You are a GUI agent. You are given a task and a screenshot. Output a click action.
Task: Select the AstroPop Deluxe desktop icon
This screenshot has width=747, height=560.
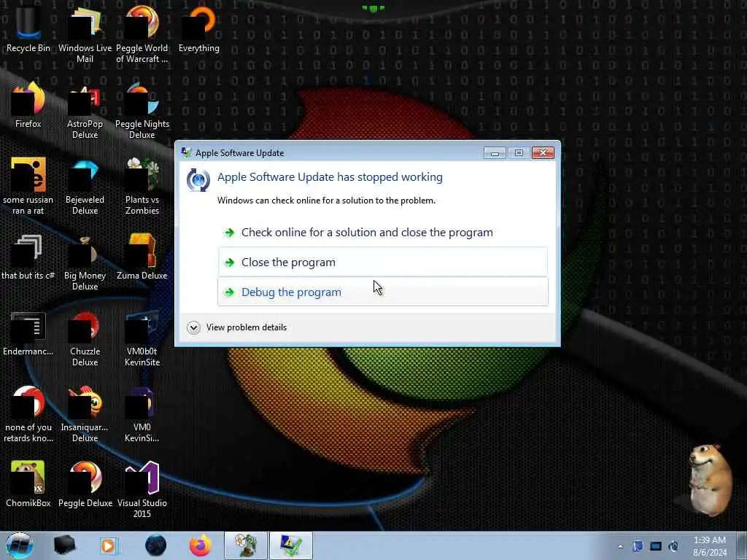click(85, 111)
